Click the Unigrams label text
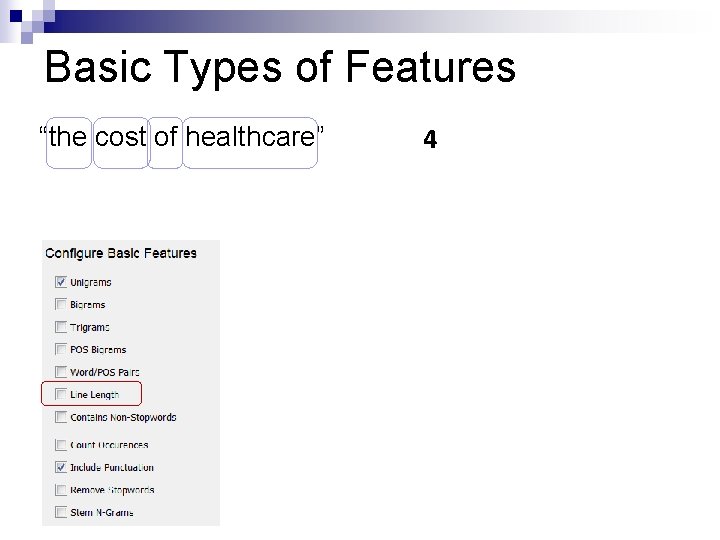Viewport: 720px width, 540px height. (91, 283)
